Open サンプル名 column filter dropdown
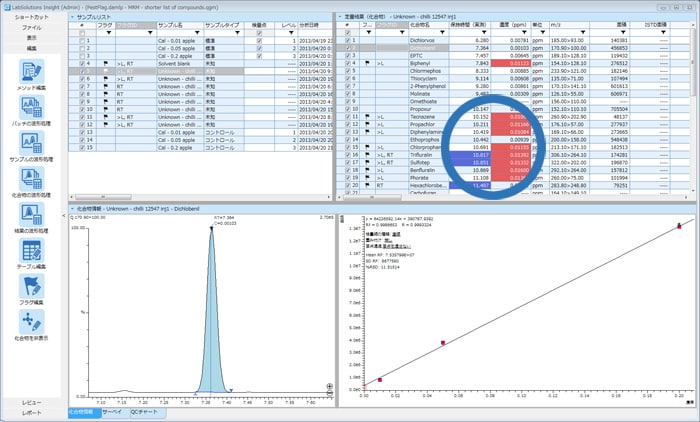 (197, 33)
